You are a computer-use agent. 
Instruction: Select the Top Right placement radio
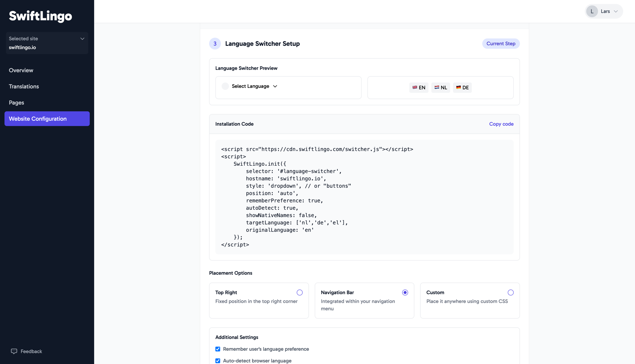[x=299, y=293]
